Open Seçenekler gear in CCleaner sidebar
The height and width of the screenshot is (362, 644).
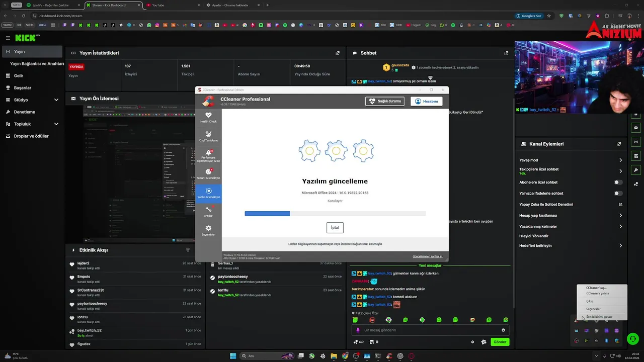tap(208, 231)
